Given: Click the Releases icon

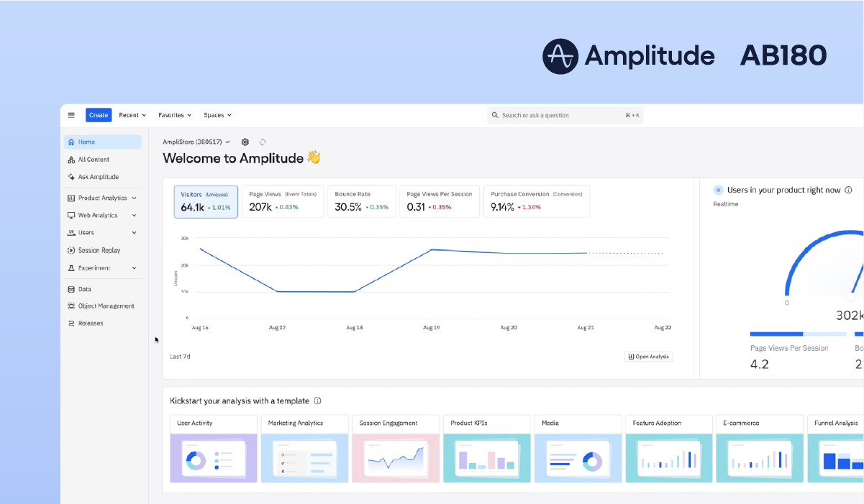Looking at the screenshot, I should coord(71,324).
